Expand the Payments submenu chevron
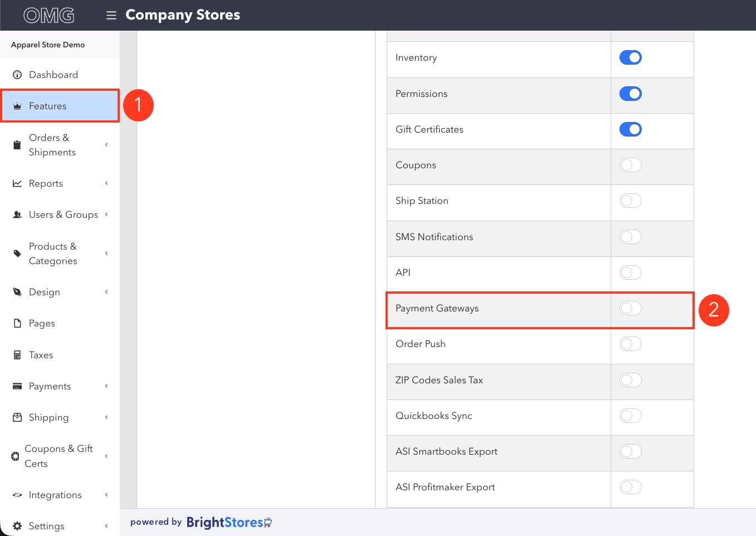756x536 pixels. point(106,386)
